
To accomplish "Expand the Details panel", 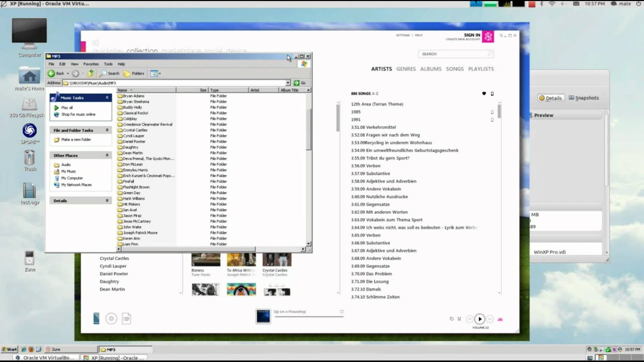I will click(x=107, y=201).
